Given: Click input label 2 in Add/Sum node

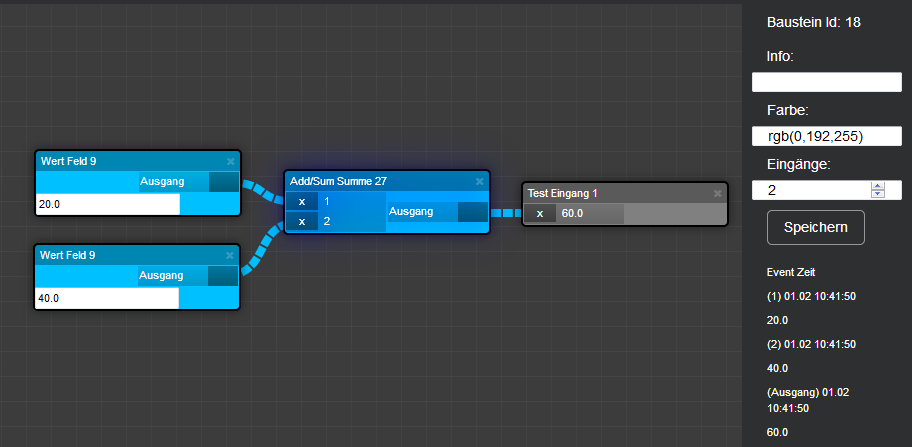Looking at the screenshot, I should click(327, 221).
